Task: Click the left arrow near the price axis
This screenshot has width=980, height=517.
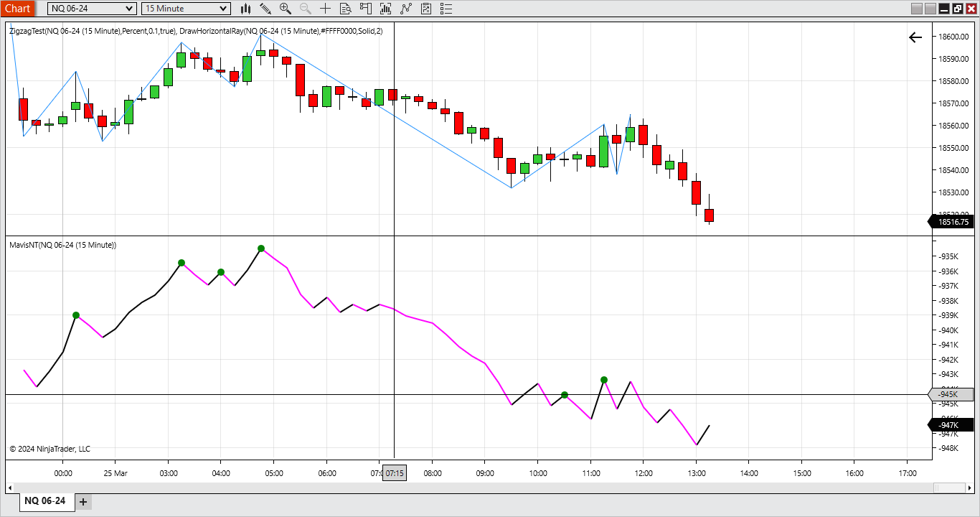Action: pyautogui.click(x=915, y=37)
